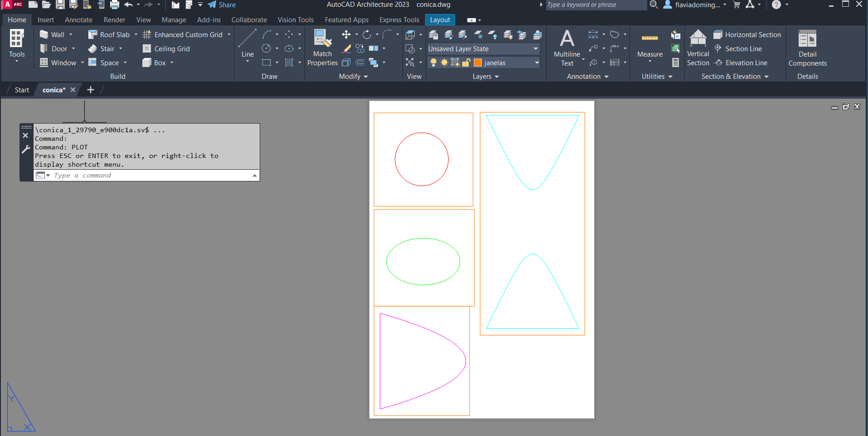Click the Share button

point(222,5)
